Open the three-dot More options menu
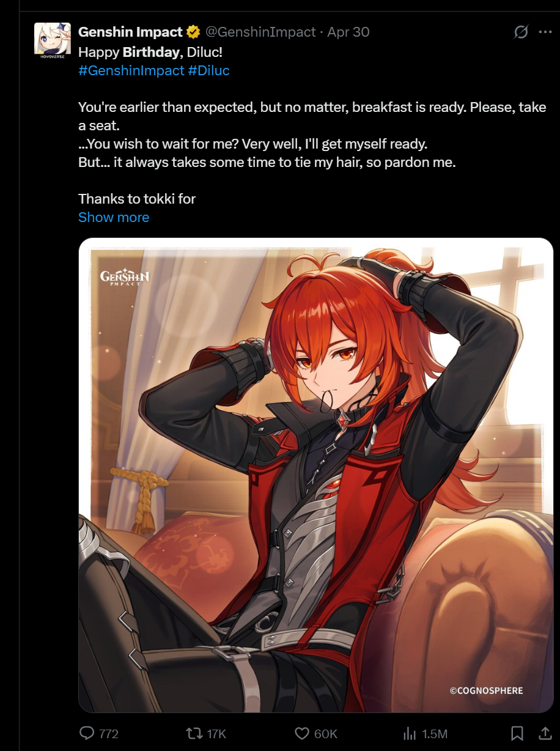The height and width of the screenshot is (751, 560). [545, 32]
